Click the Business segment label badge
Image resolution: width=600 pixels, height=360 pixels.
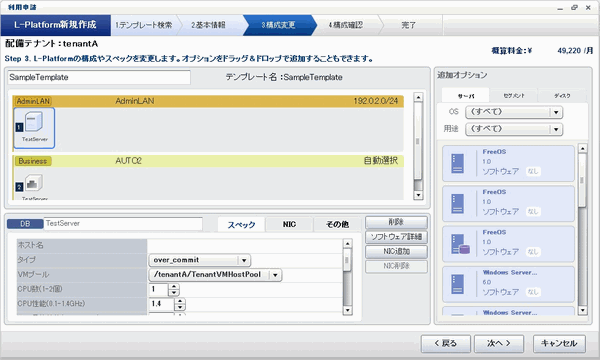[x=33, y=161]
